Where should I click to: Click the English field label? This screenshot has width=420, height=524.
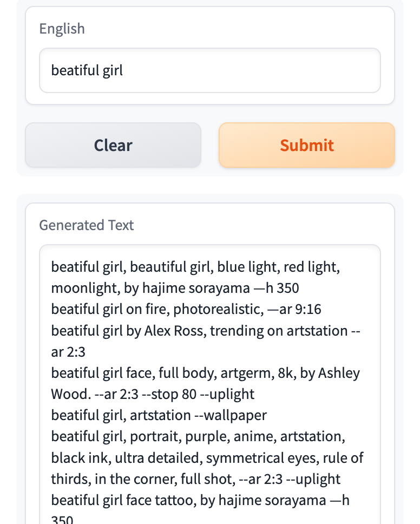coord(62,29)
